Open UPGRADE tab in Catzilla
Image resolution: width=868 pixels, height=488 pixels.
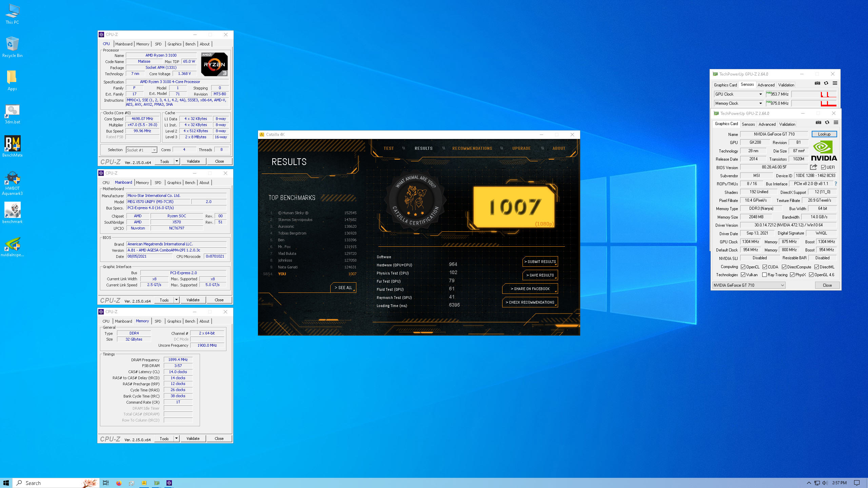point(521,148)
